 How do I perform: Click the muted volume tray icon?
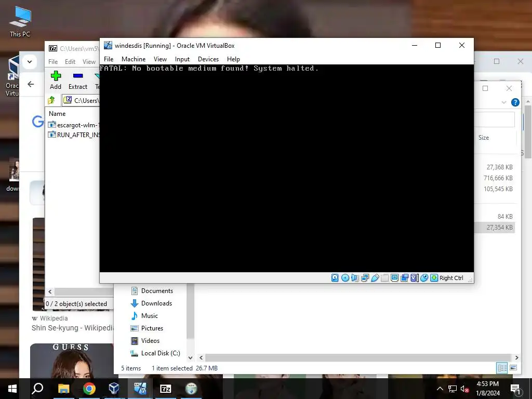pos(464,389)
